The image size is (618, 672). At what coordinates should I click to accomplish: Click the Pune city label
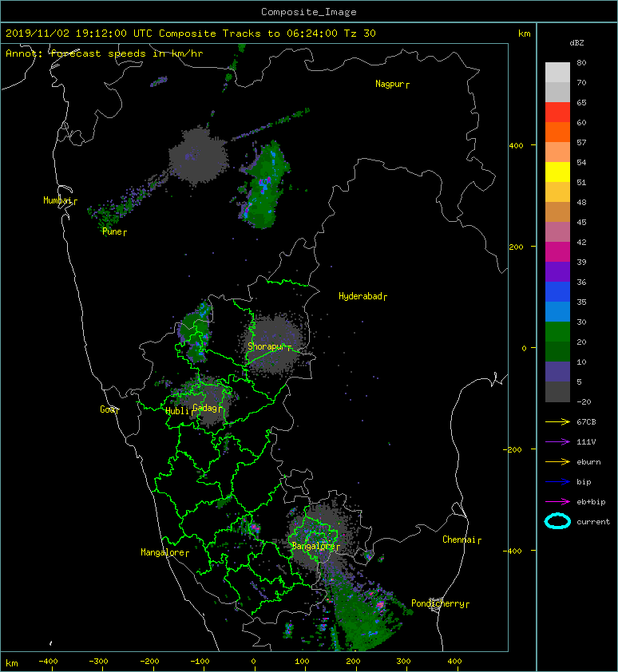coord(112,231)
